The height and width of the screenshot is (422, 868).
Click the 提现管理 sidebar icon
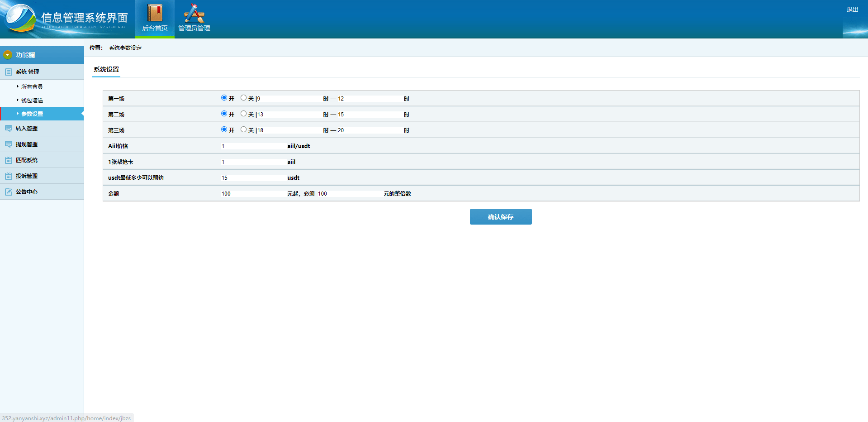pyautogui.click(x=9, y=144)
